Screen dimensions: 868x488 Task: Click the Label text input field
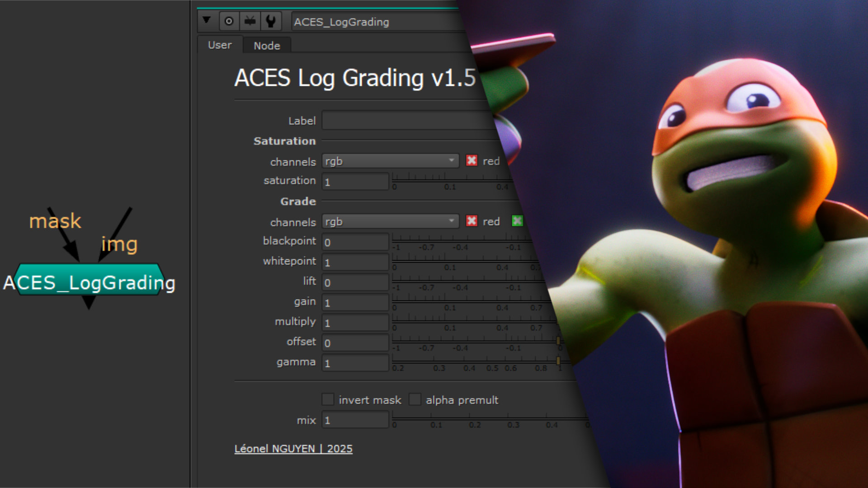(x=407, y=121)
